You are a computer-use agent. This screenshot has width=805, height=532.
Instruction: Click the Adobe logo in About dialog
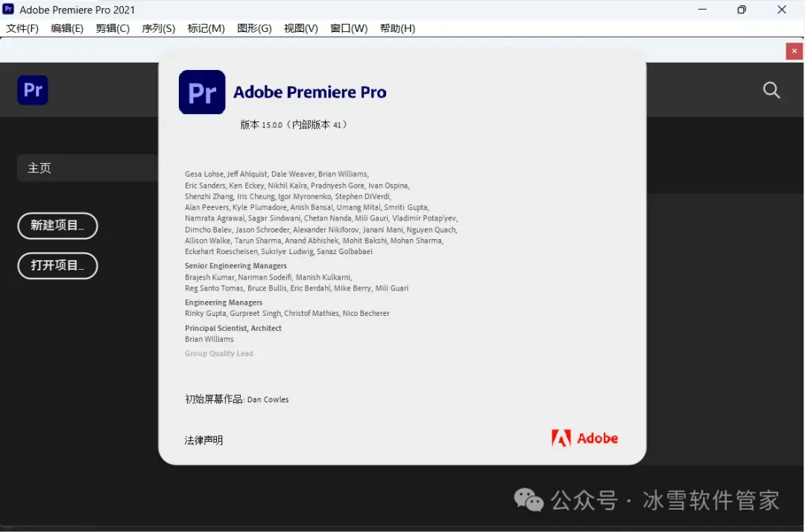(x=584, y=438)
